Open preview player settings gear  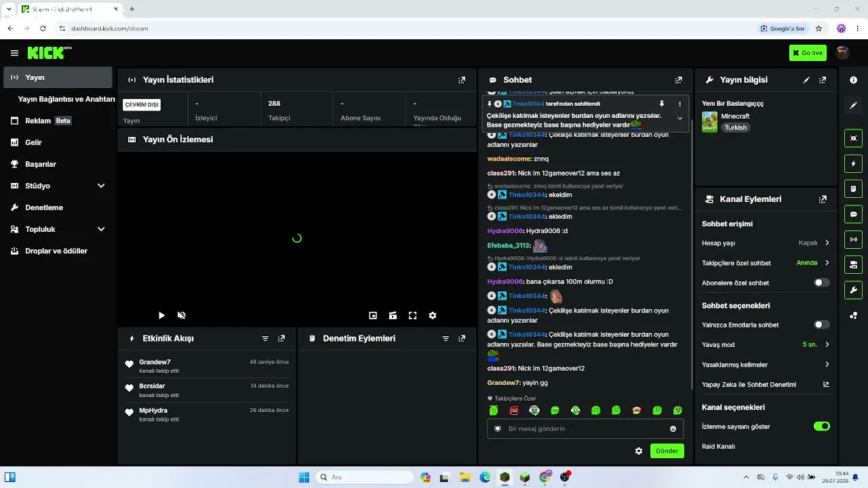433,315
